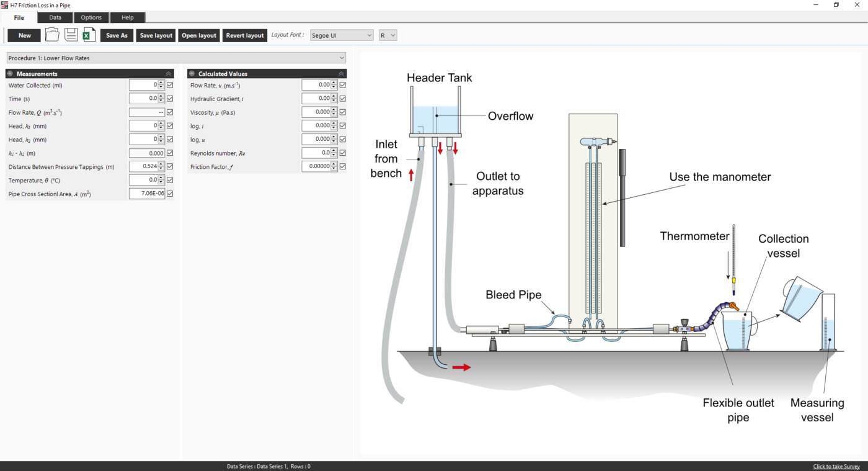Viewport: 868px width, 471px height.
Task: Click the H7 application icon in title bar
Action: (4, 5)
